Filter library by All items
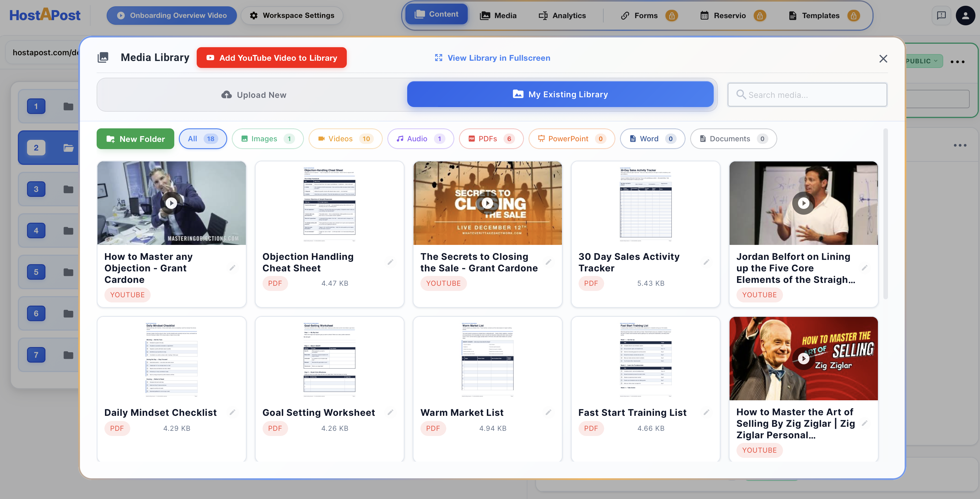 [203, 138]
